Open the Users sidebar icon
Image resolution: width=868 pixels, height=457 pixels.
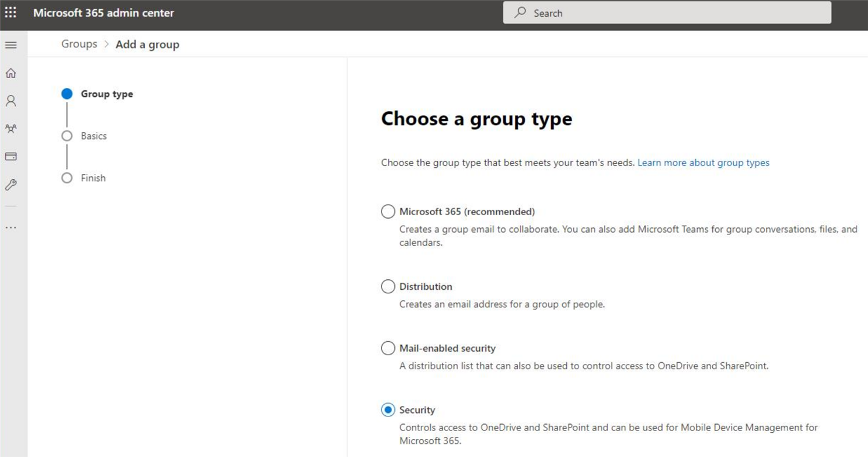11,101
